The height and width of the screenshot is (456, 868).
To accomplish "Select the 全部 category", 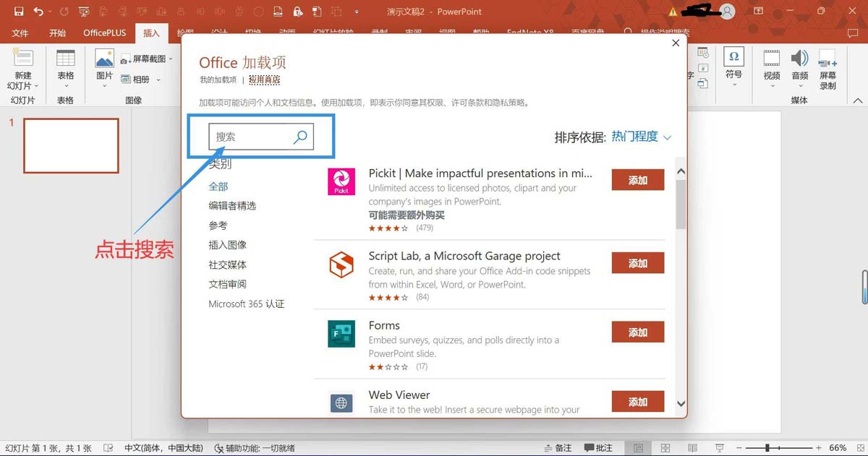I will tap(218, 186).
